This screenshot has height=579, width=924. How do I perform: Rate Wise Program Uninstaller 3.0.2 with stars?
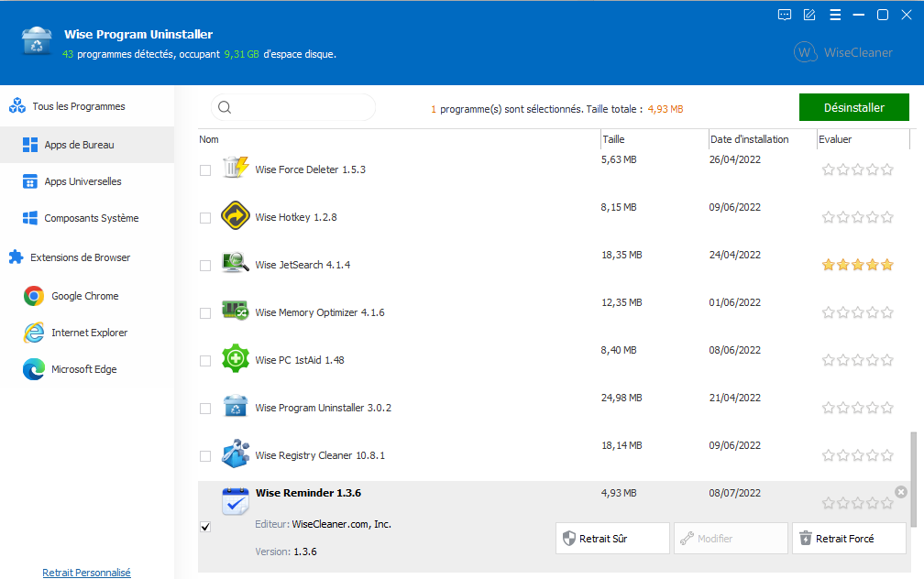[857, 408]
